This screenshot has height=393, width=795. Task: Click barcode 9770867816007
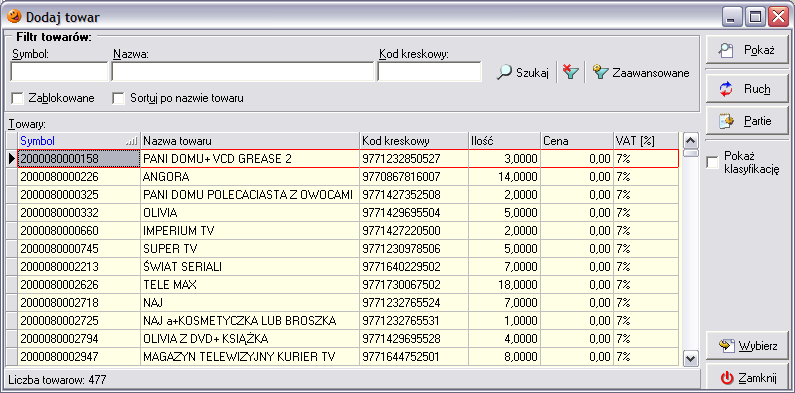tap(414, 177)
